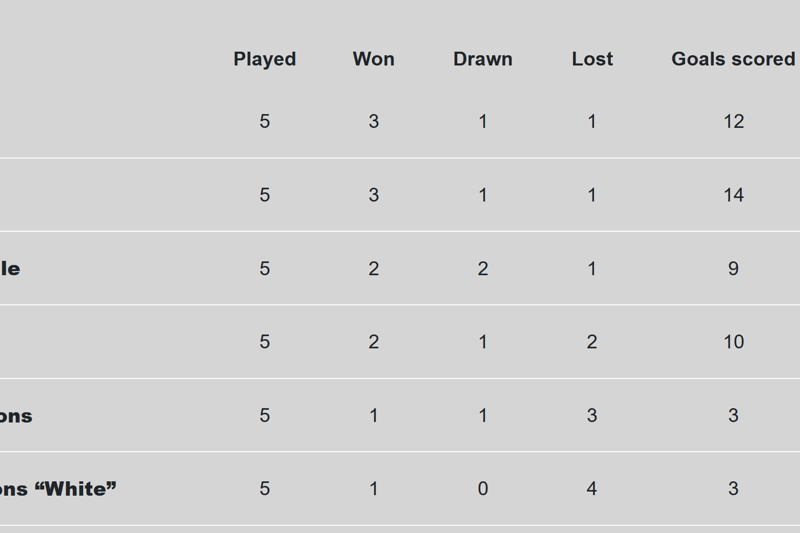
Task: Click the Lost column header
Action: coord(592,59)
